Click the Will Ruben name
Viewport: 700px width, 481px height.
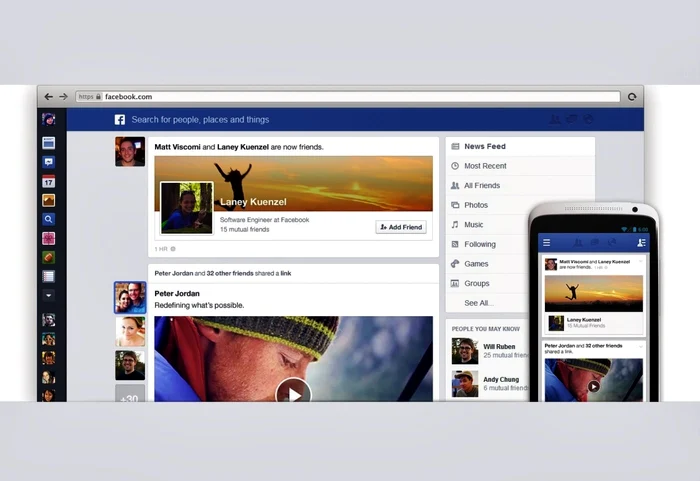pyautogui.click(x=499, y=347)
